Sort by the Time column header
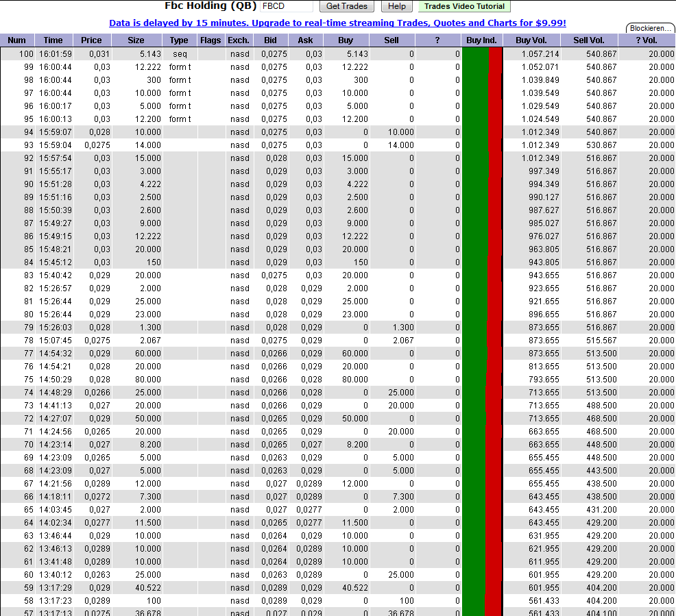Image resolution: width=676 pixels, height=616 pixels. pyautogui.click(x=53, y=40)
